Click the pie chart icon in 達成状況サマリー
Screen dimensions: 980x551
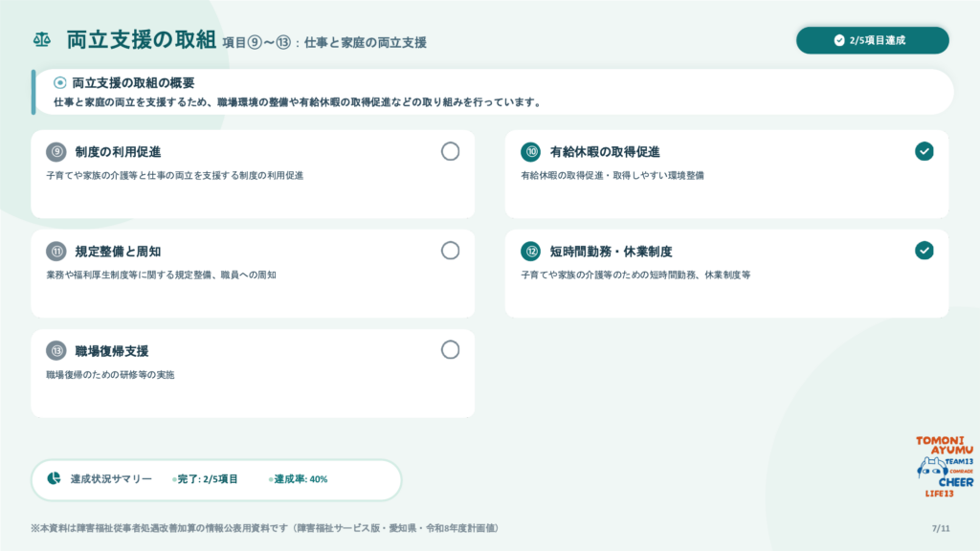tap(55, 478)
